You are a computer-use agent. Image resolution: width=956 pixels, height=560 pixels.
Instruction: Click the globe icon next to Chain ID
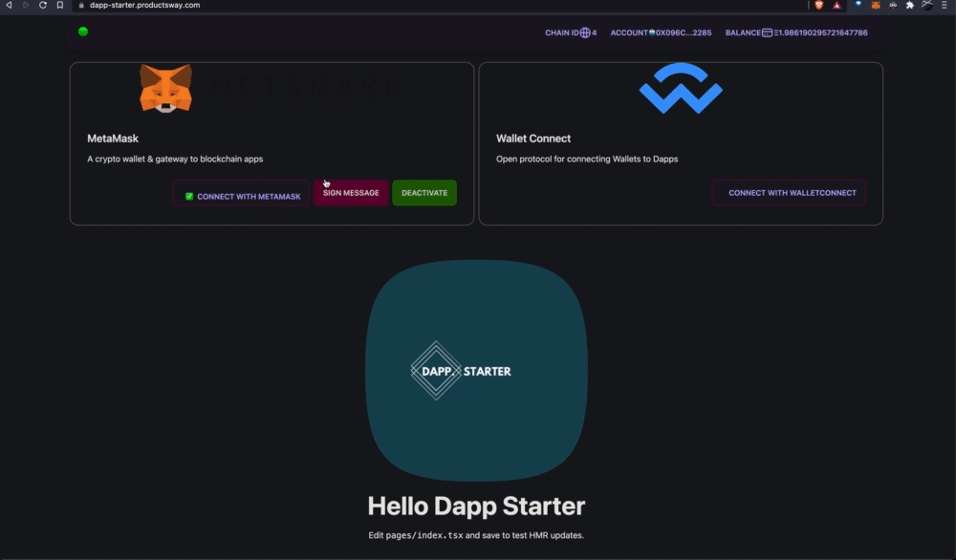(x=585, y=32)
